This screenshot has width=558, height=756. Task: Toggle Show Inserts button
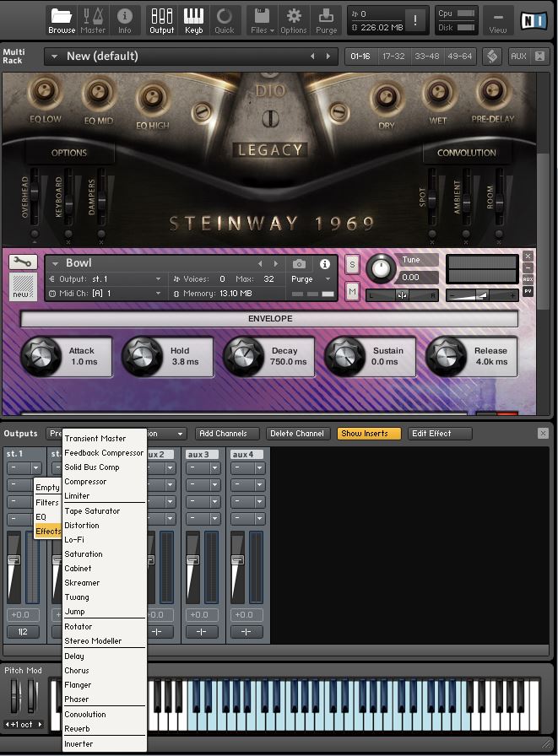pos(369,434)
